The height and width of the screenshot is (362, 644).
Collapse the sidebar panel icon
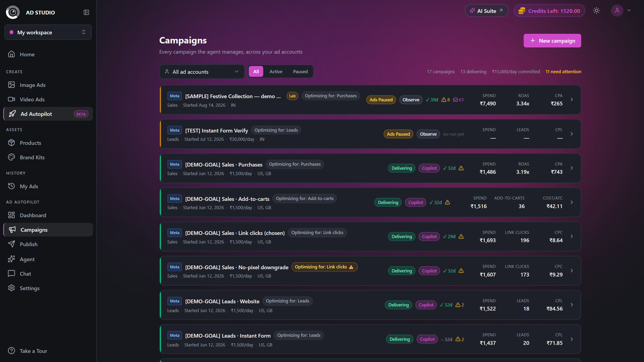(x=86, y=12)
